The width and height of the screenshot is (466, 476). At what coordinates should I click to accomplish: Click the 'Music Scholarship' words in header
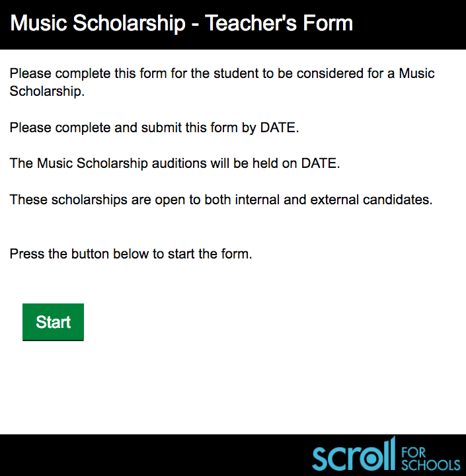tap(98, 23)
